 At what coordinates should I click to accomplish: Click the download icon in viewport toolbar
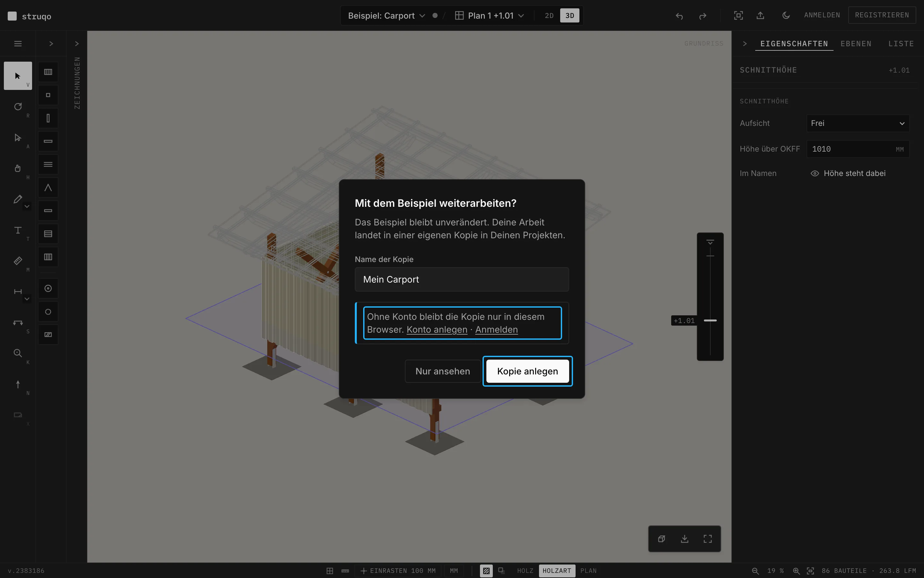[x=685, y=539]
